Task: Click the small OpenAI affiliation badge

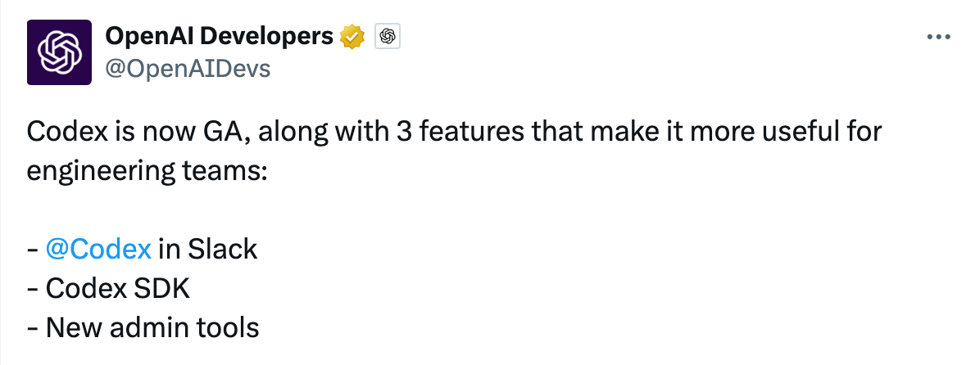Action: tap(387, 36)
